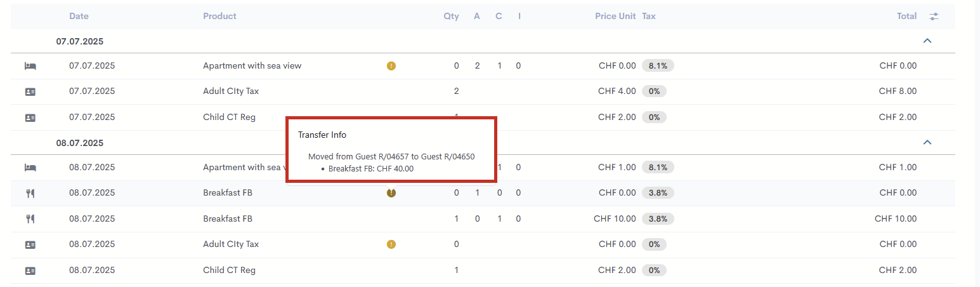Viewport: 980px width, 287px height.
Task: Collapse the 08.07.2025 date group
Action: click(x=927, y=142)
